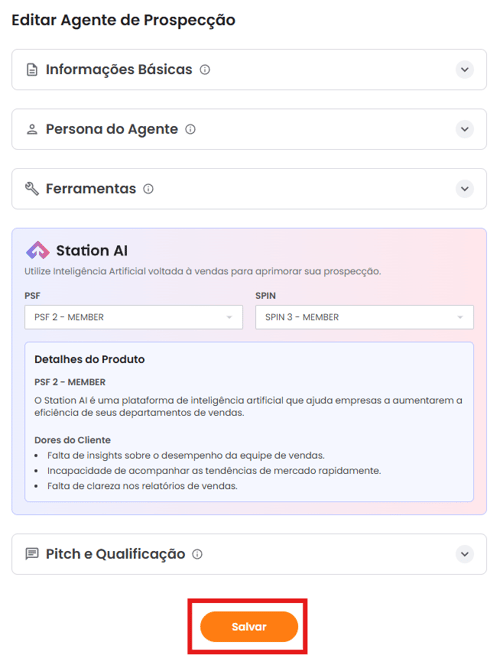Click the wrench icon beside Ferramentas
500x655 pixels.
pyautogui.click(x=32, y=189)
